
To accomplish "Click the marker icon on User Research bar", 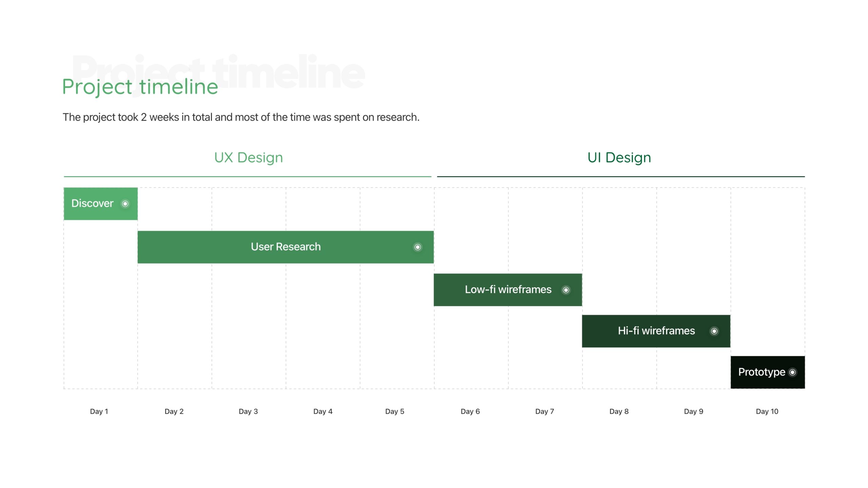I will [x=417, y=247].
